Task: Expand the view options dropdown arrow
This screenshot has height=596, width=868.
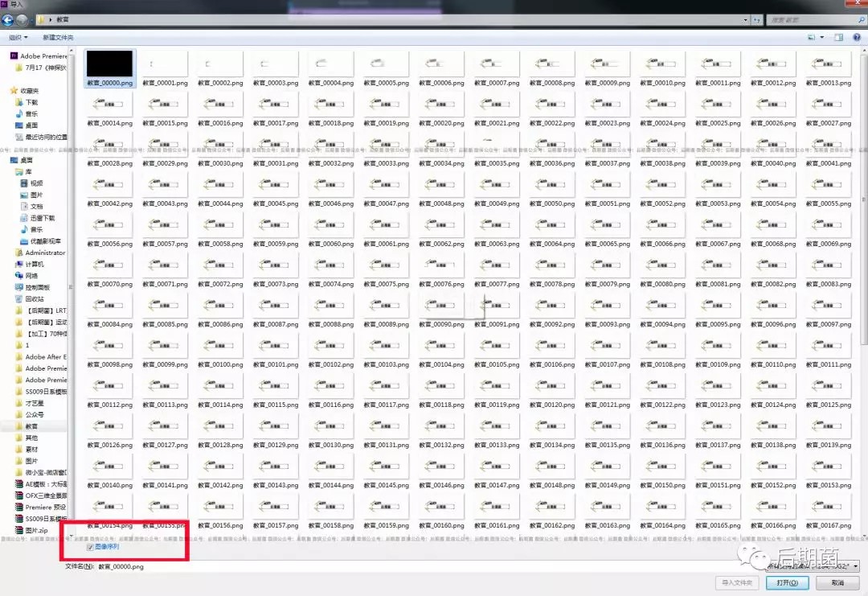Action: pyautogui.click(x=822, y=38)
